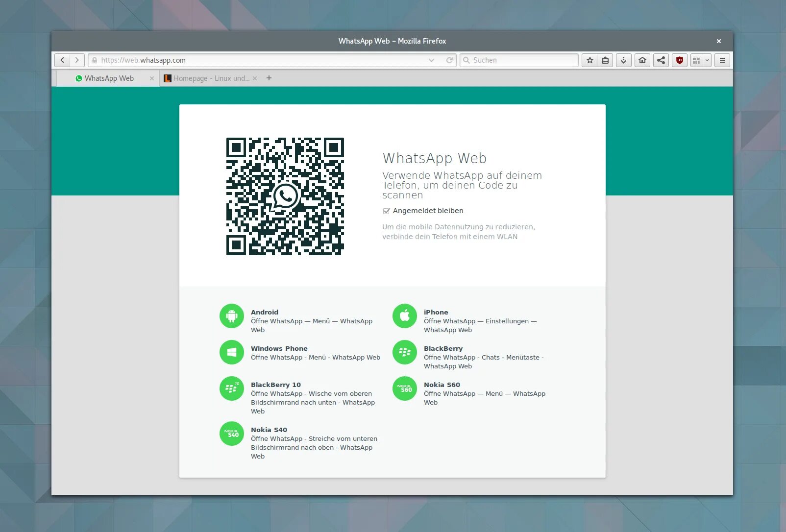Screen dimensions: 786x532
Task: Switch to the Homepage - Linux und tab
Action: (211, 78)
